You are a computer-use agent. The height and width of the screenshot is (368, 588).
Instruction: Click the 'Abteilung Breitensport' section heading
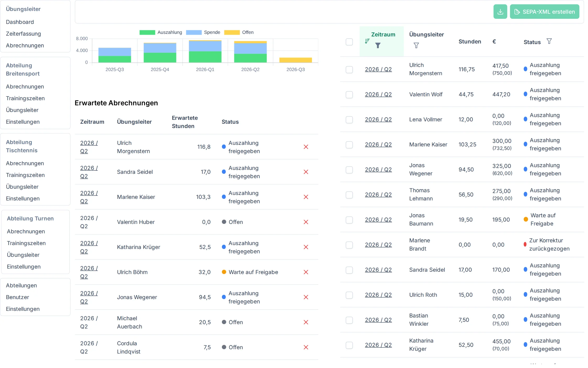pos(23,69)
